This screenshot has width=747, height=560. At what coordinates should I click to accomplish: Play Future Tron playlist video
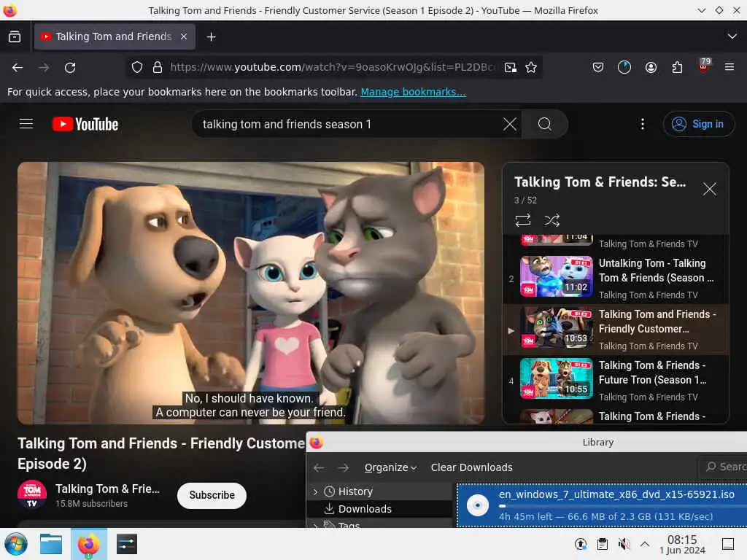(616, 381)
